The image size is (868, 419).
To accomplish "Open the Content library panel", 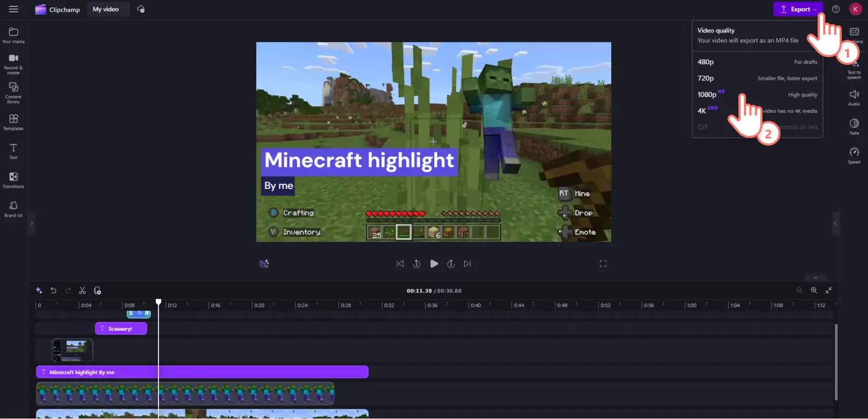I will coord(13,93).
